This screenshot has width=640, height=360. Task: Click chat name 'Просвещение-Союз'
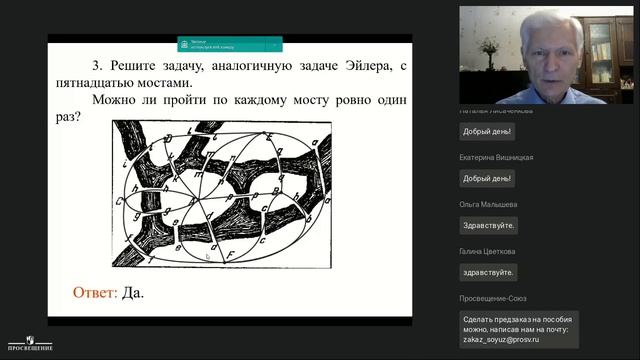click(493, 299)
